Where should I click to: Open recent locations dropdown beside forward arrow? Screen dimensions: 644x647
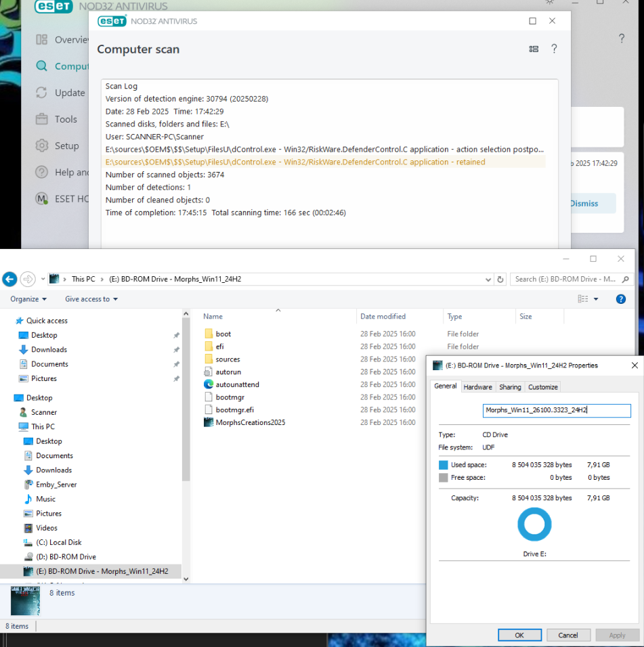coord(43,280)
